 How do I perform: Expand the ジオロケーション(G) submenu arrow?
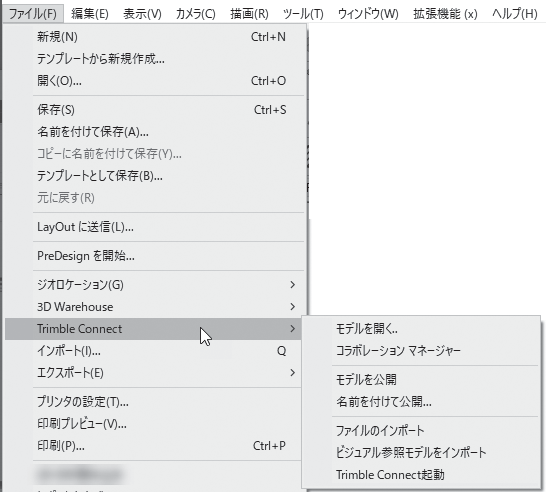292,285
